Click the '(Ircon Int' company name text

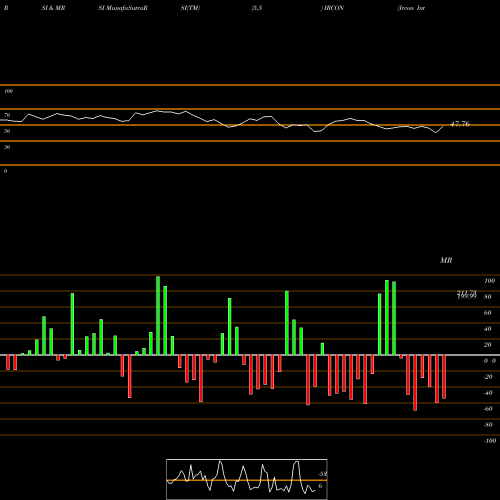(x=411, y=8)
